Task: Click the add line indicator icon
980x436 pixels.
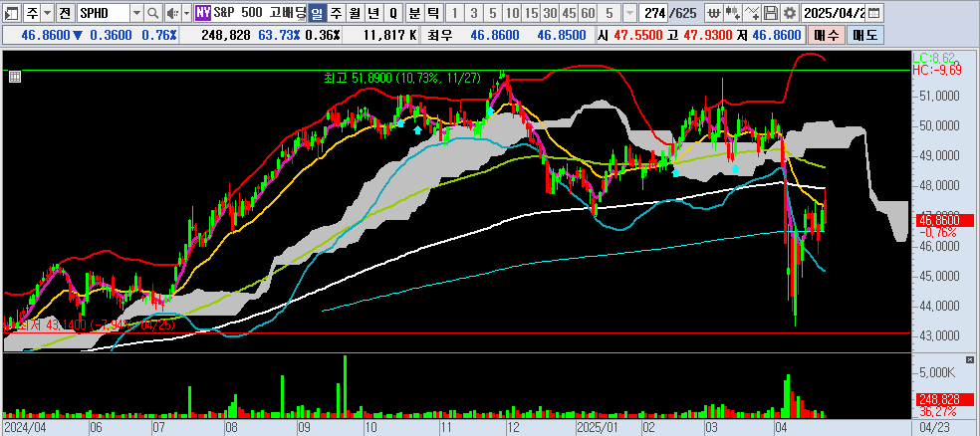Action: [753, 13]
